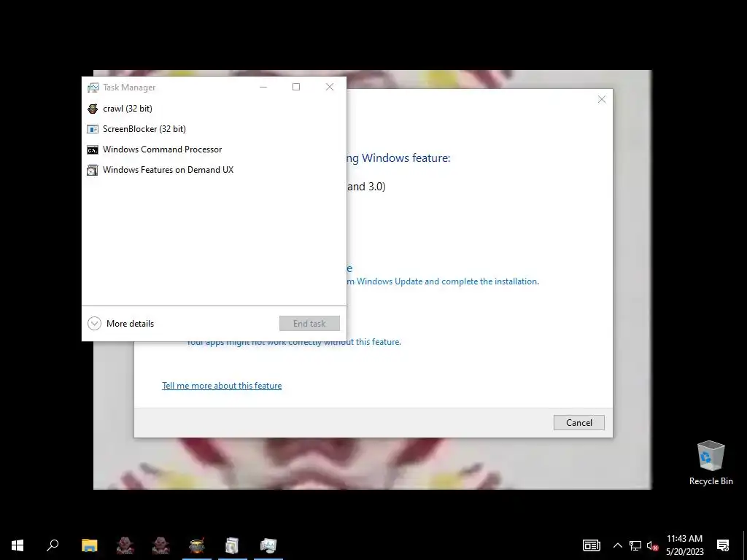Viewport: 747px width, 560px height.
Task: Select 'crawl (32 bit)' text in process list
Action: [x=128, y=109]
